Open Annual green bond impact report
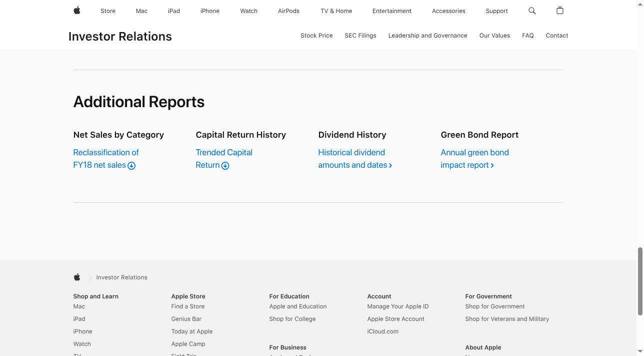Viewport: 644px width, 356px height. coord(474,159)
